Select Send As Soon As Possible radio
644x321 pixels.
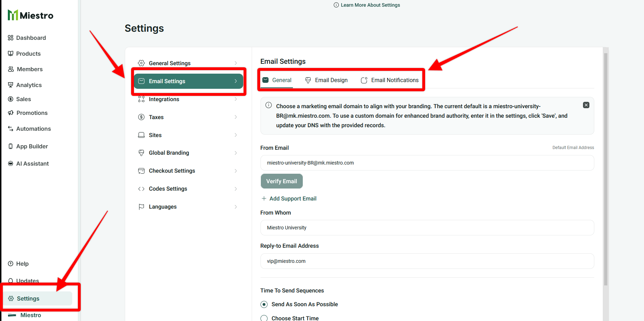[264, 304]
